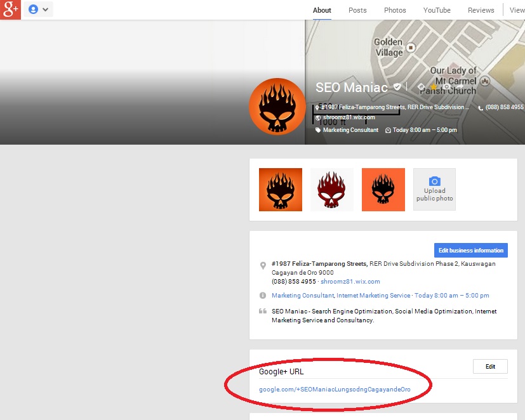Open the YouTube tab

coord(436,10)
